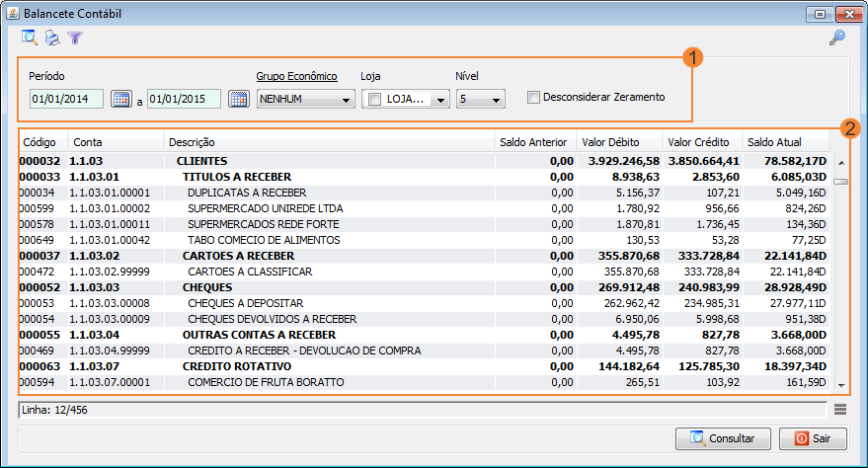
Task: Click the list options icon beside status bar
Action: click(840, 410)
